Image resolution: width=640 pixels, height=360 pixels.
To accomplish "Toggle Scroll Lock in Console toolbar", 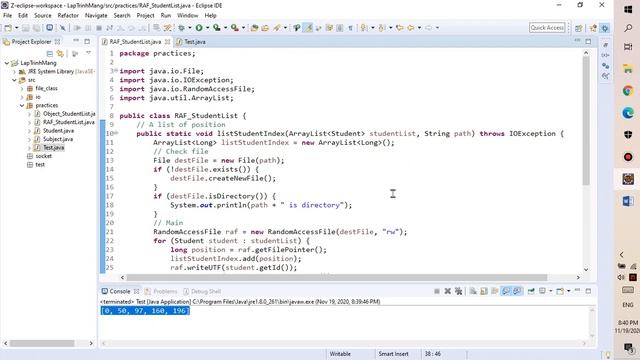I will (484, 291).
